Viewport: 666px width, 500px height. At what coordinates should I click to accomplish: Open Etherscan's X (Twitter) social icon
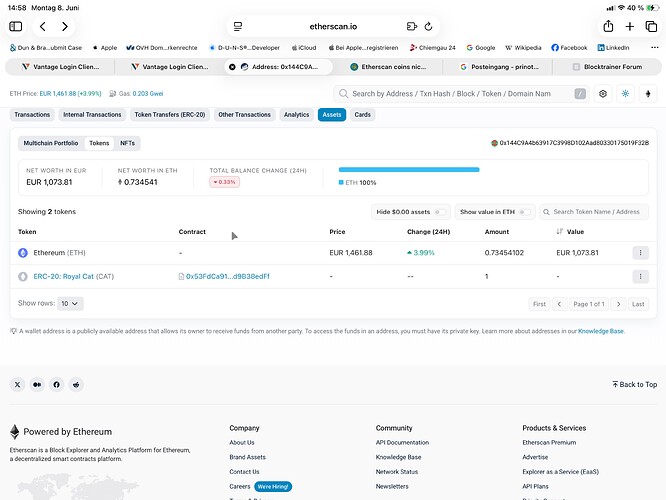(17, 384)
